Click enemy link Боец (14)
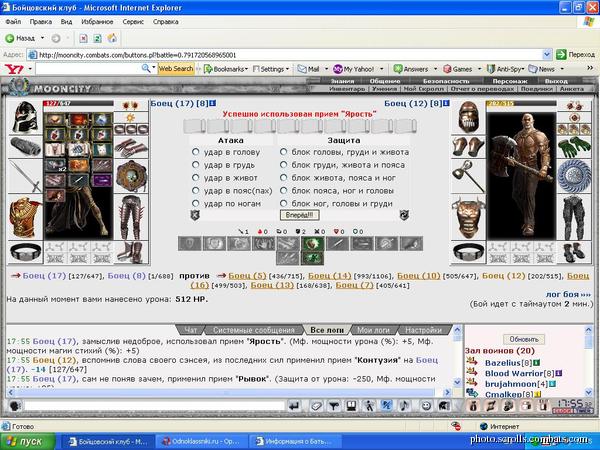 point(329,276)
